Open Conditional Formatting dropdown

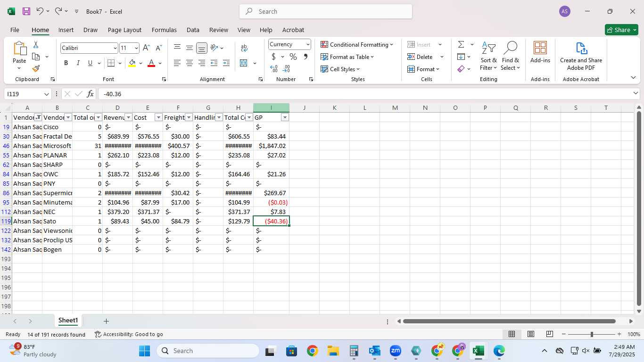pos(357,44)
